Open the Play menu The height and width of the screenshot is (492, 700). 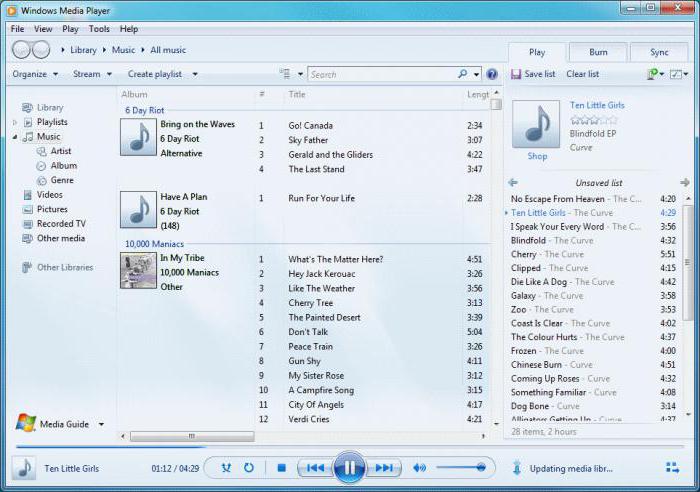[70, 29]
